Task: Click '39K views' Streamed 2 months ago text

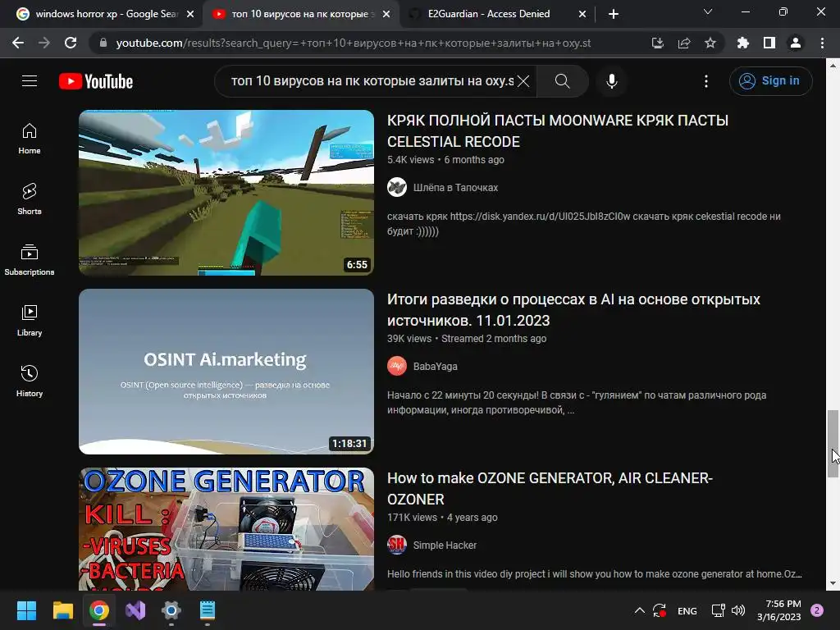Action: [x=467, y=339]
